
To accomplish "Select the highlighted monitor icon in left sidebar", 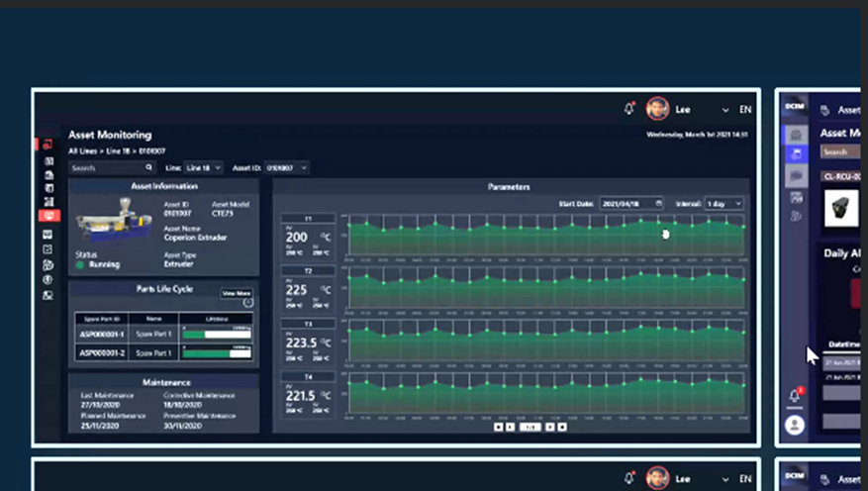I will click(x=48, y=216).
